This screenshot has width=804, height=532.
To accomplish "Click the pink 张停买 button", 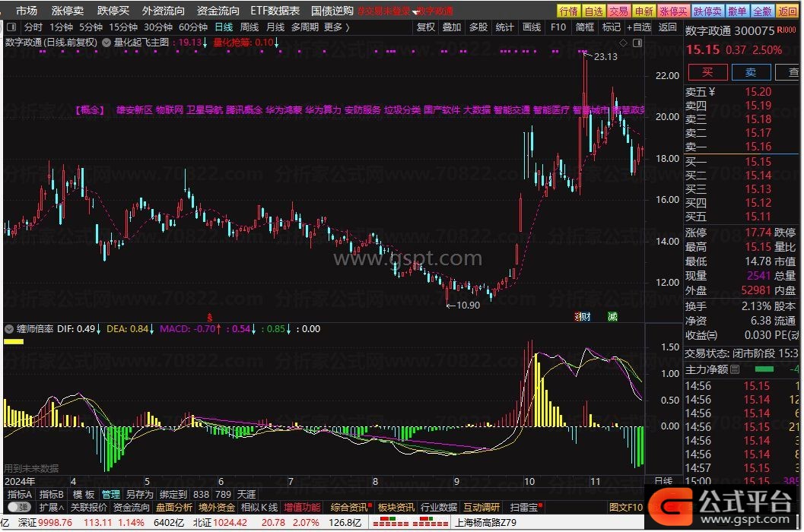I will click(x=673, y=11).
